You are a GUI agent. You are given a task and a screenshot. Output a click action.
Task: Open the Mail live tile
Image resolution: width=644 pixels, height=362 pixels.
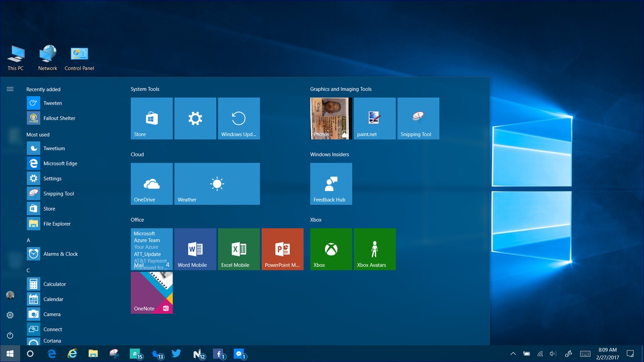(151, 249)
